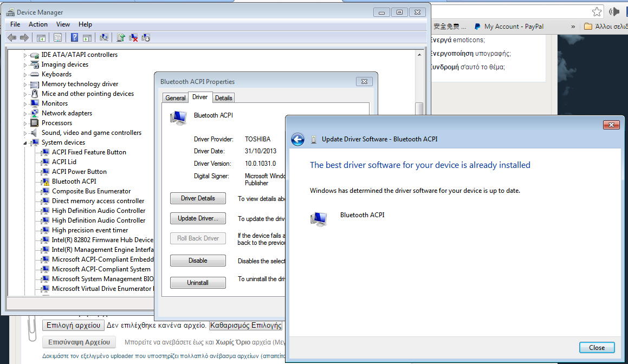Select High precision event timer in tree
628x364 pixels.
click(90, 230)
